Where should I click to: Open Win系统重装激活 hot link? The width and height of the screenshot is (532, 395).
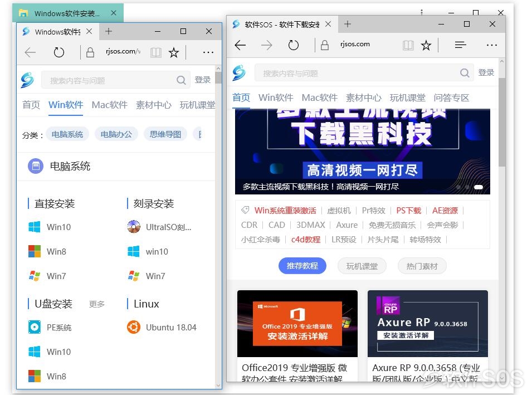click(x=285, y=211)
